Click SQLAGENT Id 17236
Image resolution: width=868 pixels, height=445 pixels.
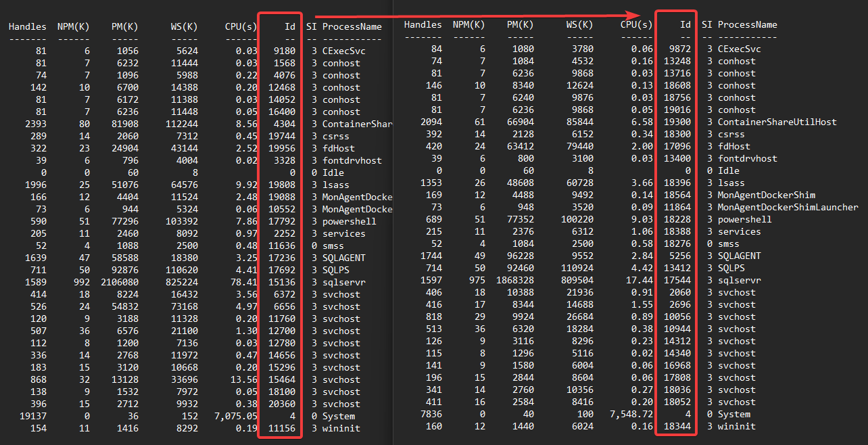[281, 258]
